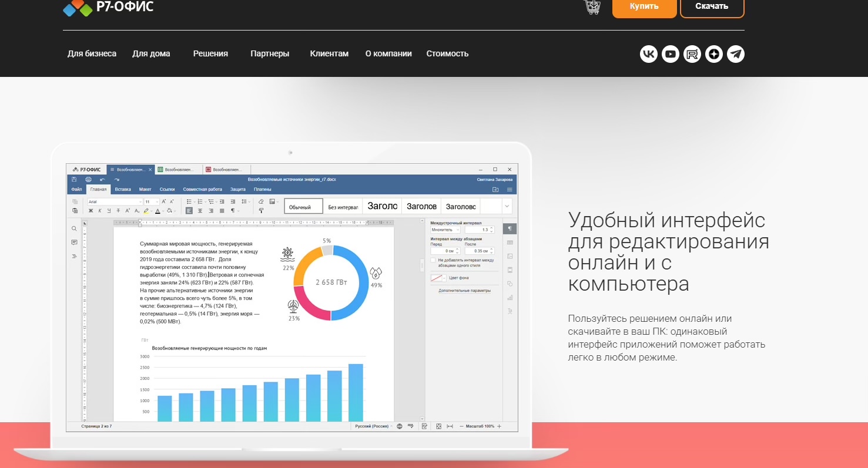Redo the action in the editor
This screenshot has width=868, height=468.
click(117, 179)
